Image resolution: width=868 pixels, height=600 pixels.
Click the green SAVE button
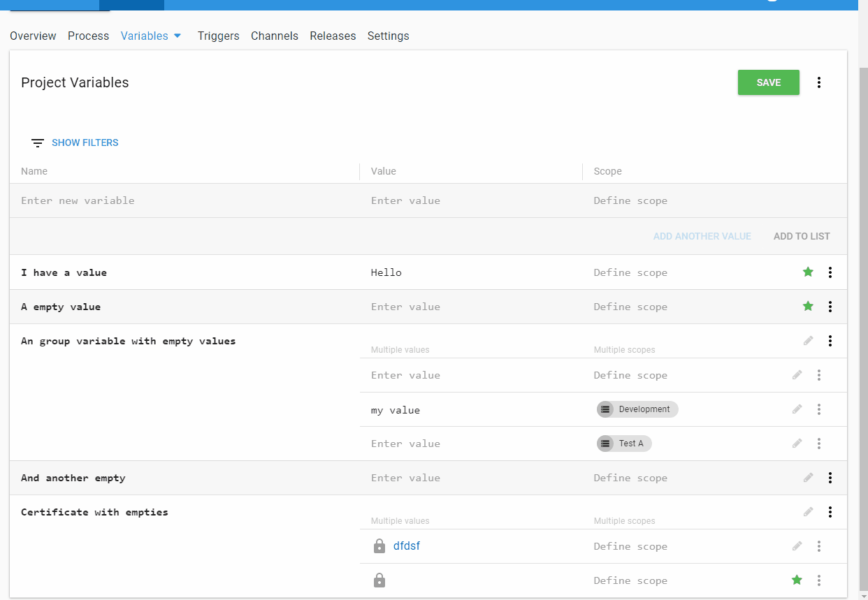[769, 82]
